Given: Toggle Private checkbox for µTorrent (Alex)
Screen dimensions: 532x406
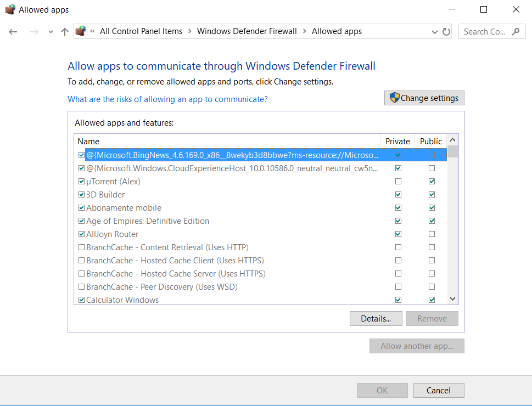Looking at the screenshot, I should coord(399,181).
